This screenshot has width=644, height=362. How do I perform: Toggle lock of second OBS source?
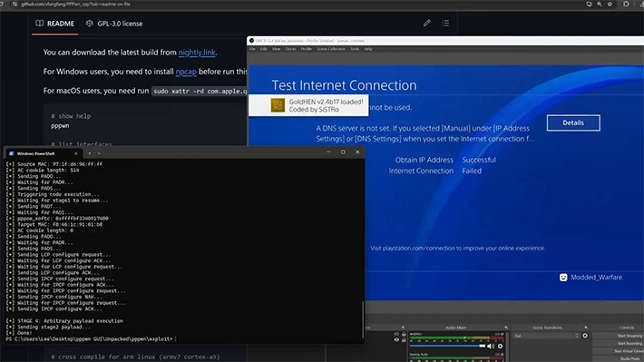[404, 340]
